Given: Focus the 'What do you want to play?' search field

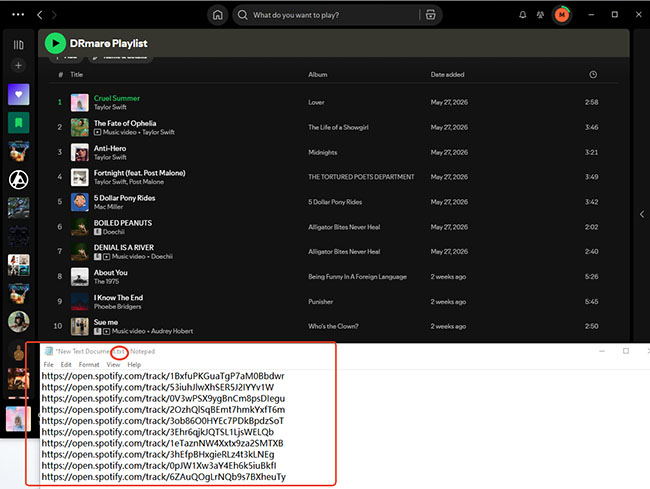Looking at the screenshot, I should pyautogui.click(x=326, y=15).
